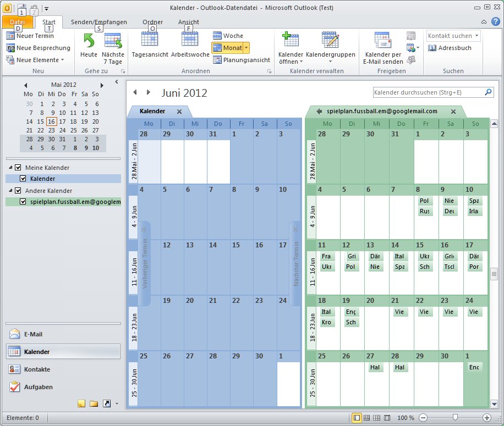Click Kalender öffnen icon
Viewport: 504px width, 426px height.
291,39
